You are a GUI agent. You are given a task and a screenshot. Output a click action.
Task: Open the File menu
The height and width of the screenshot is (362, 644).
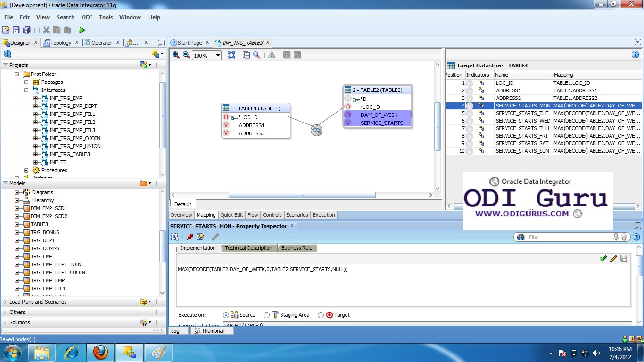point(8,17)
